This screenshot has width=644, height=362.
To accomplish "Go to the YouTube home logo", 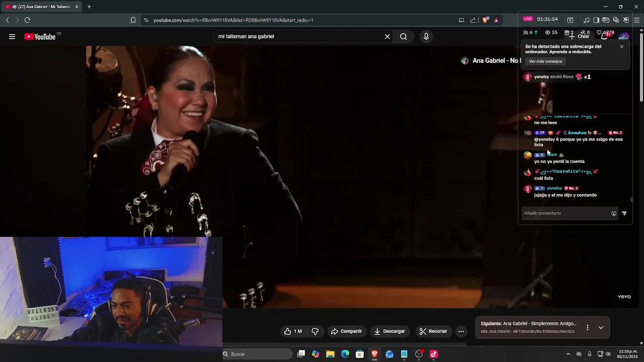I will (x=40, y=37).
